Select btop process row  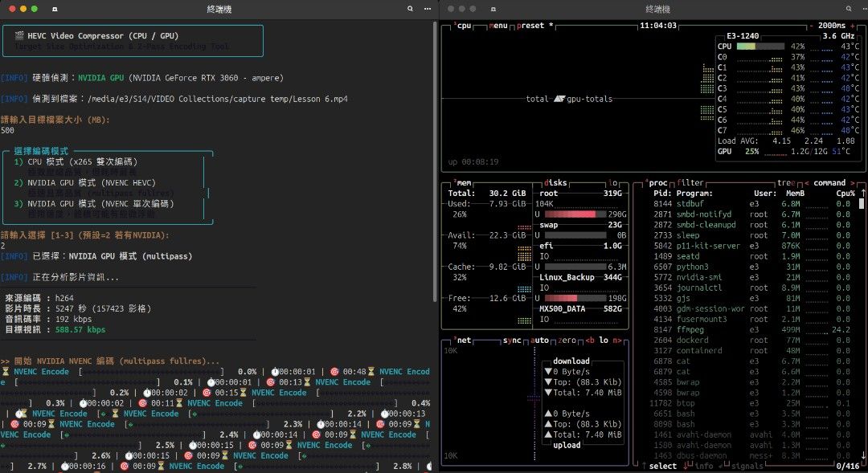[754, 403]
